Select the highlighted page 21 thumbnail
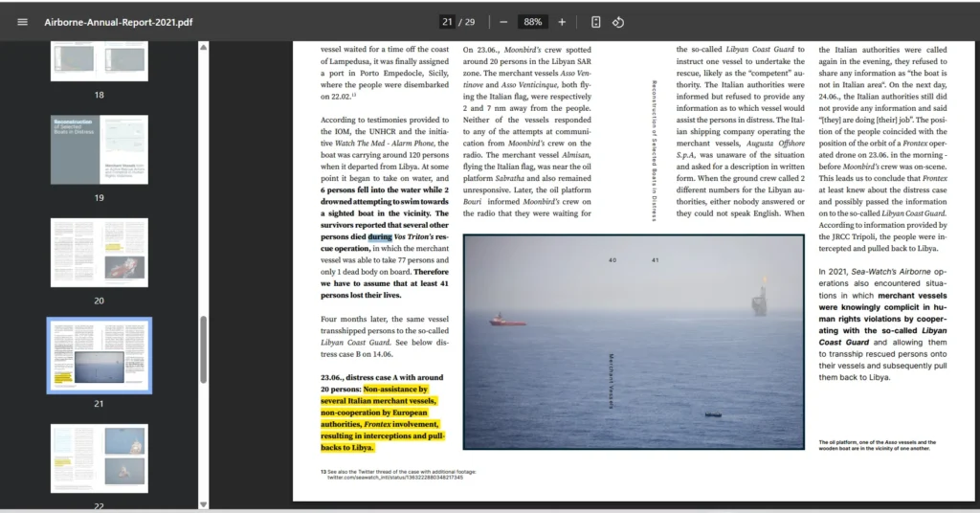980x513 pixels. tap(100, 355)
